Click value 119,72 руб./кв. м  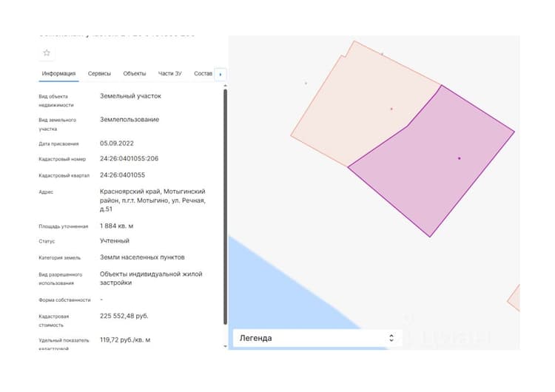(x=125, y=340)
